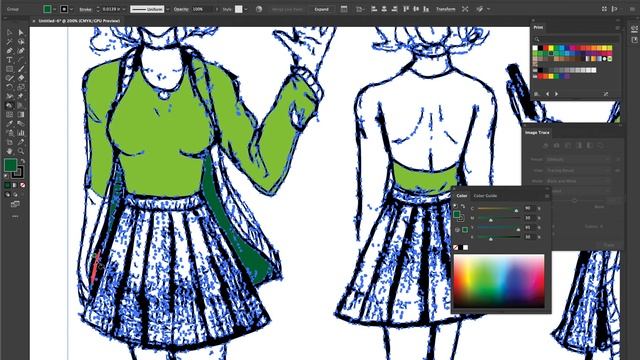The width and height of the screenshot is (640, 360).
Task: Select the Magic Wand tool
Action: tap(9, 42)
